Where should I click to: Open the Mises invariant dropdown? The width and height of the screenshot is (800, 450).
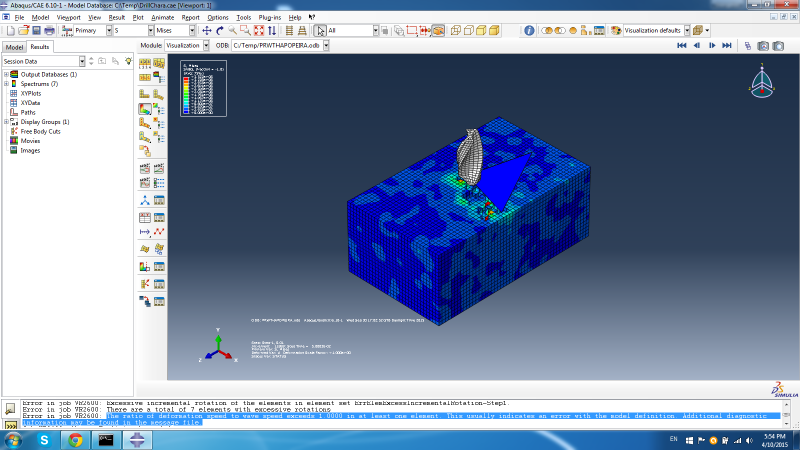[x=192, y=31]
